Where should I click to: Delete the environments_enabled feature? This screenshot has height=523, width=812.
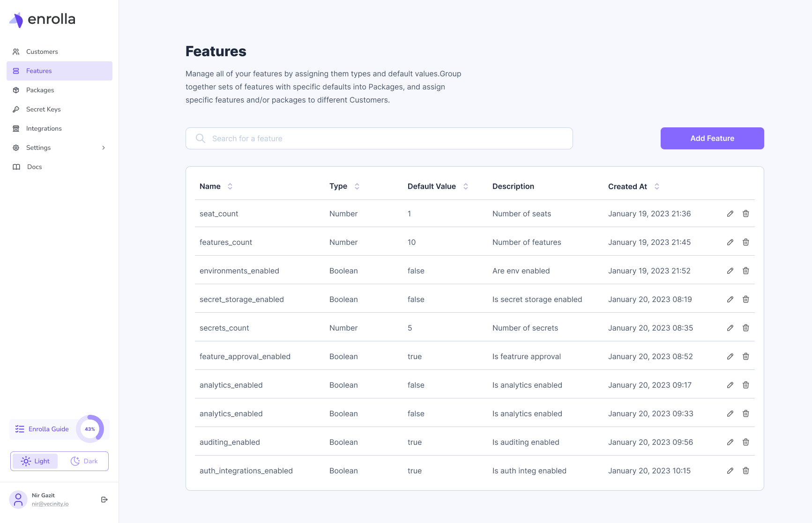pyautogui.click(x=746, y=271)
